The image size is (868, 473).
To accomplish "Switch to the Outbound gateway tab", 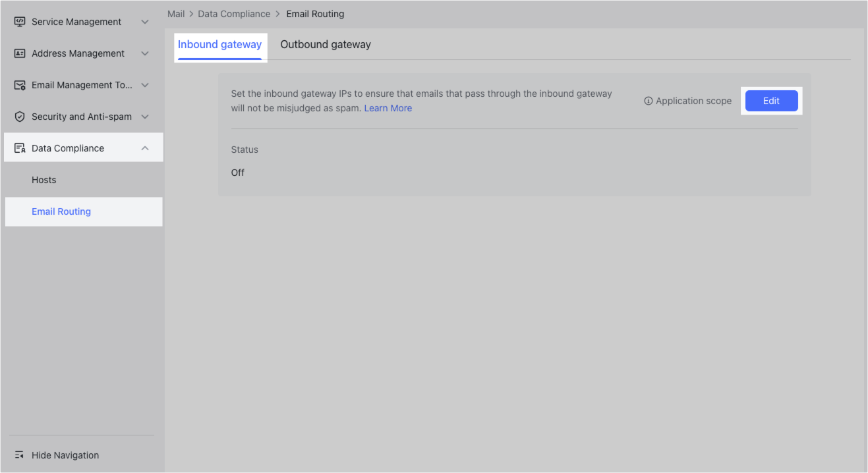I will [325, 44].
